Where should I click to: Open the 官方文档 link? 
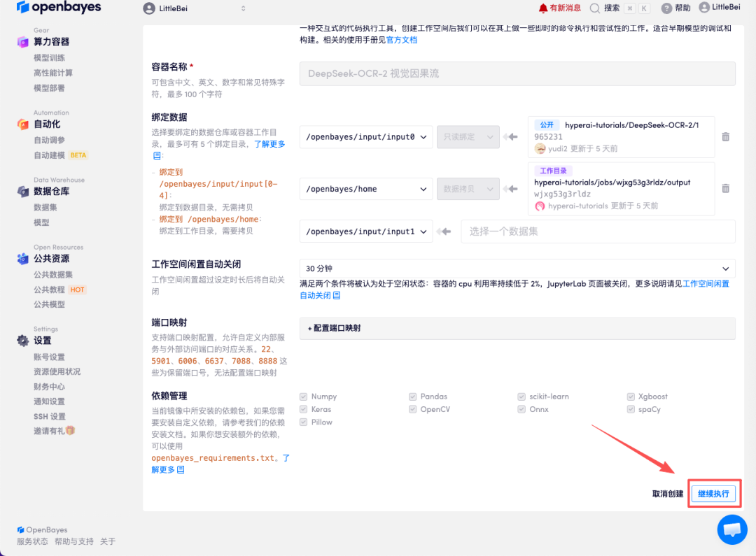point(402,40)
